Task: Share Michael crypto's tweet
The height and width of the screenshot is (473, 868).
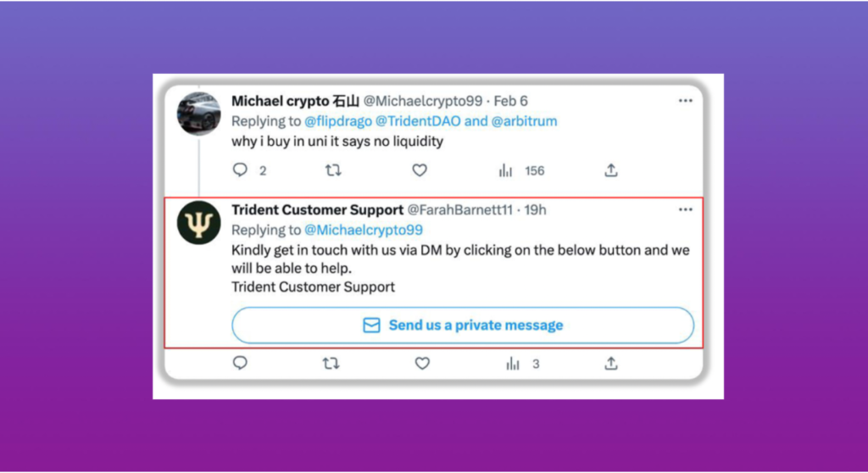Action: (610, 170)
